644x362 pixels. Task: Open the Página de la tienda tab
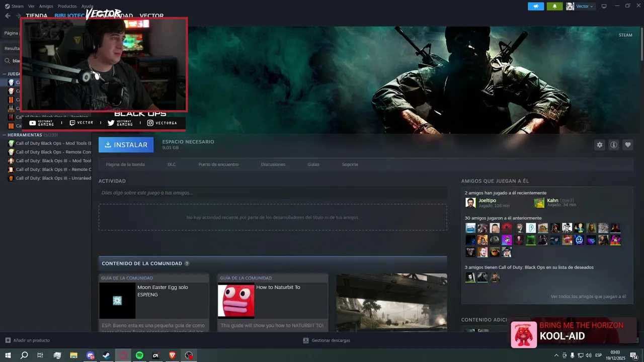click(125, 164)
